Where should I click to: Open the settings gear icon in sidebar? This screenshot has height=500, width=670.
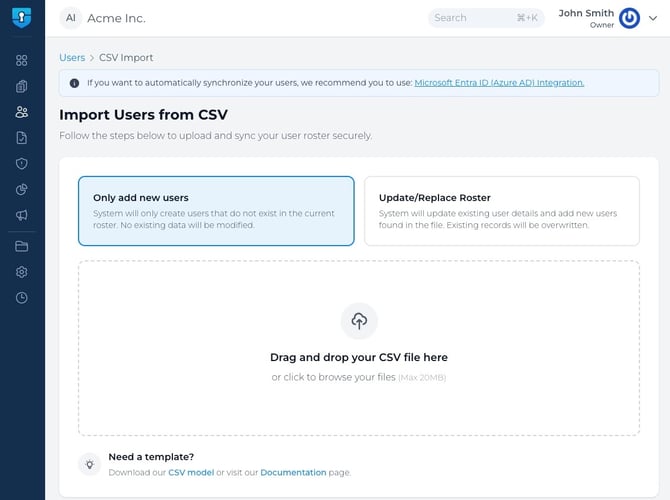22,272
